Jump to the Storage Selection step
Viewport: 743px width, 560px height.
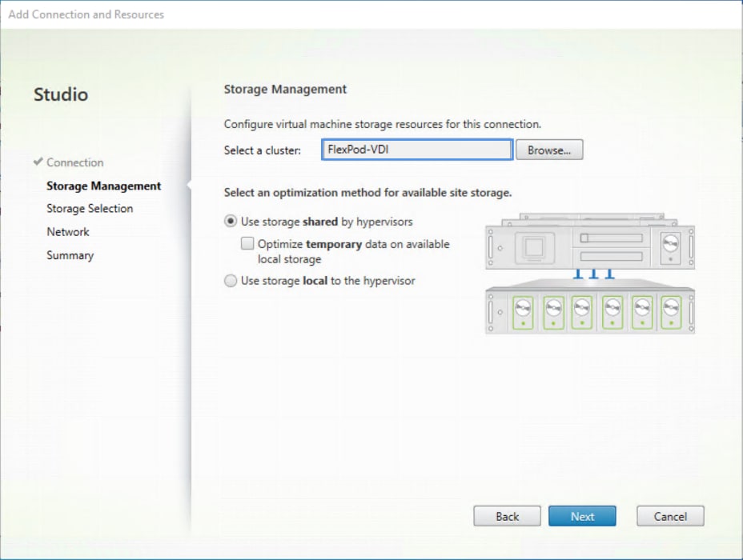(90, 209)
